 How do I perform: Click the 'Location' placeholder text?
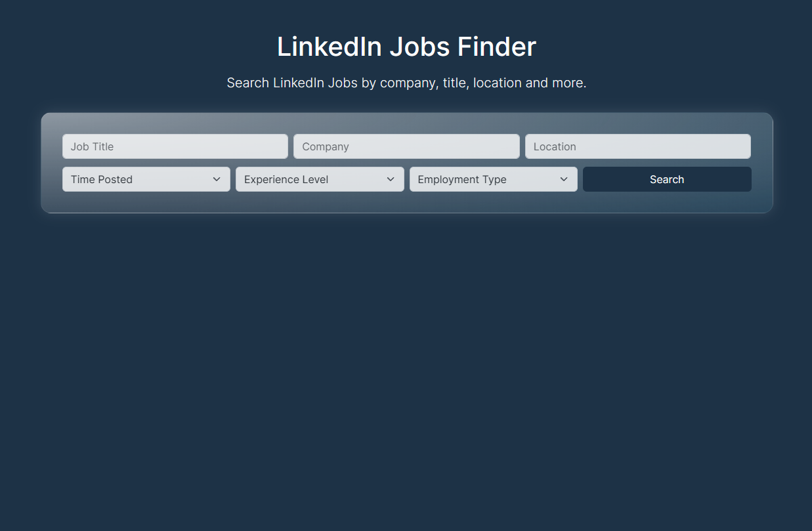(x=555, y=146)
